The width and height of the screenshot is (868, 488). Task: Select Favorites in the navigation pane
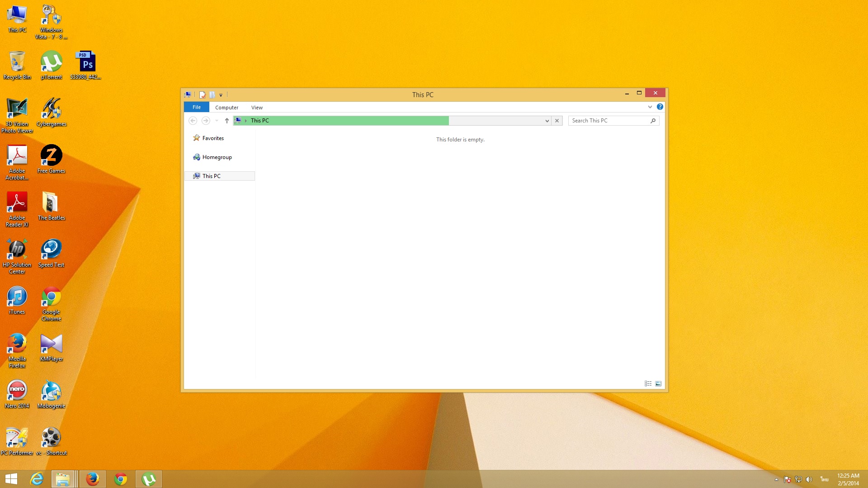tap(213, 138)
